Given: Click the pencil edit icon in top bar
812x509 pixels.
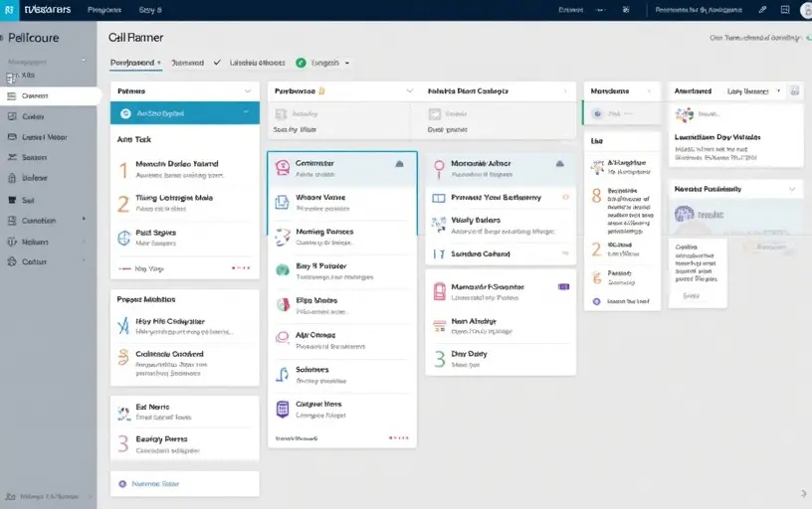Looking at the screenshot, I should [x=762, y=10].
